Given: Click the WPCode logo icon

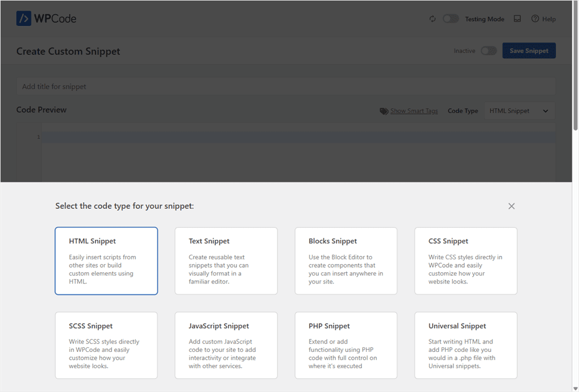Looking at the screenshot, I should [24, 19].
